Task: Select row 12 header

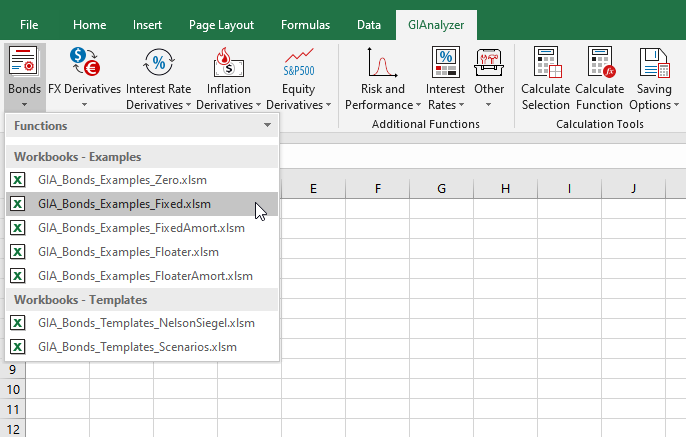Action: click(x=13, y=429)
